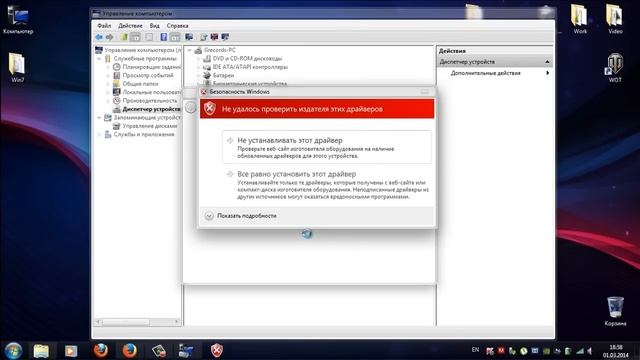Expand the Просмотр событий node
The height and width of the screenshot is (360, 640).
coord(108,76)
